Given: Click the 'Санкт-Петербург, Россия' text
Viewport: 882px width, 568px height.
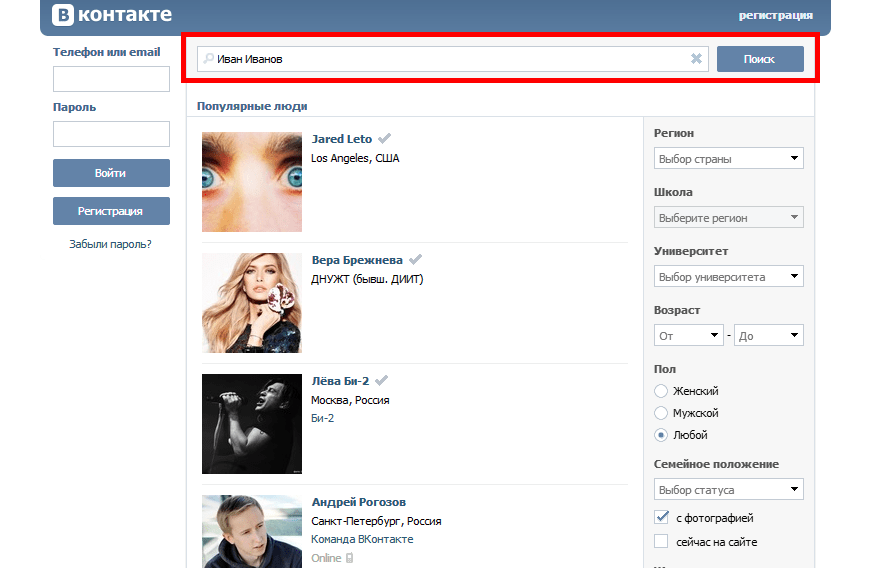Looking at the screenshot, I should (376, 521).
